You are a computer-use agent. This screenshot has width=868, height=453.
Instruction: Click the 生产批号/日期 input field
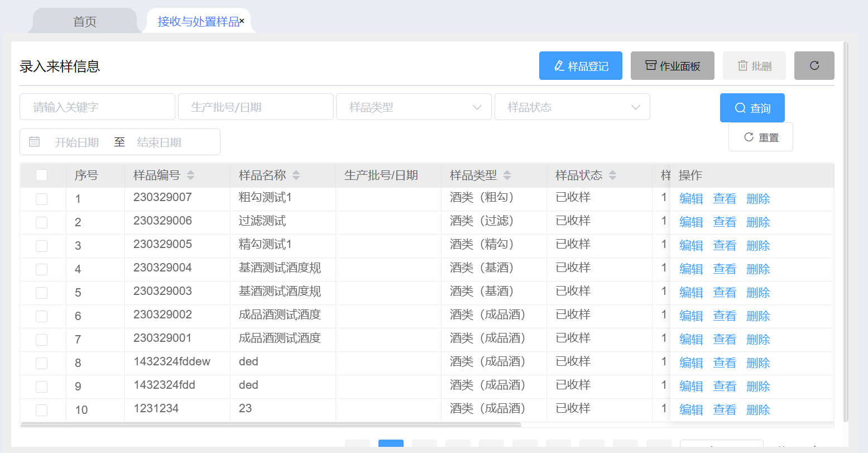[x=256, y=107]
